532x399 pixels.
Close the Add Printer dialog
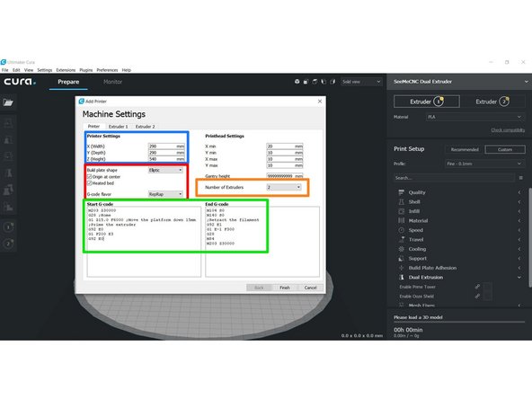tap(320, 102)
